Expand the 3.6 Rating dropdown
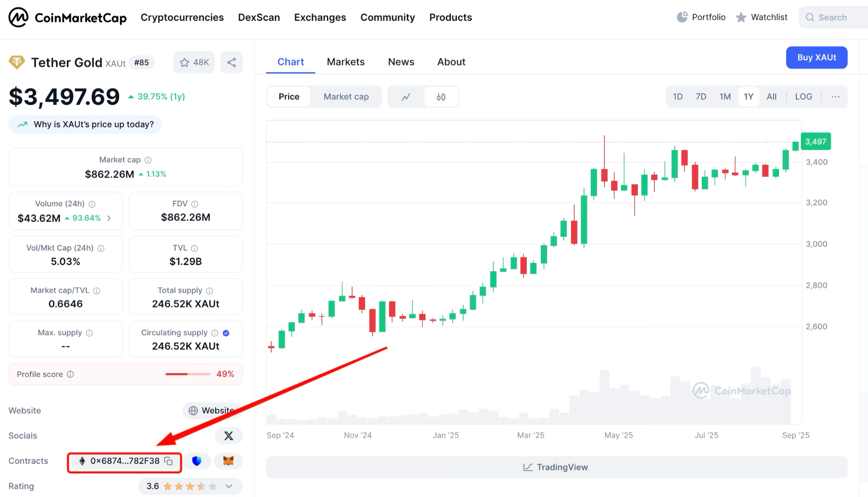 229,486
